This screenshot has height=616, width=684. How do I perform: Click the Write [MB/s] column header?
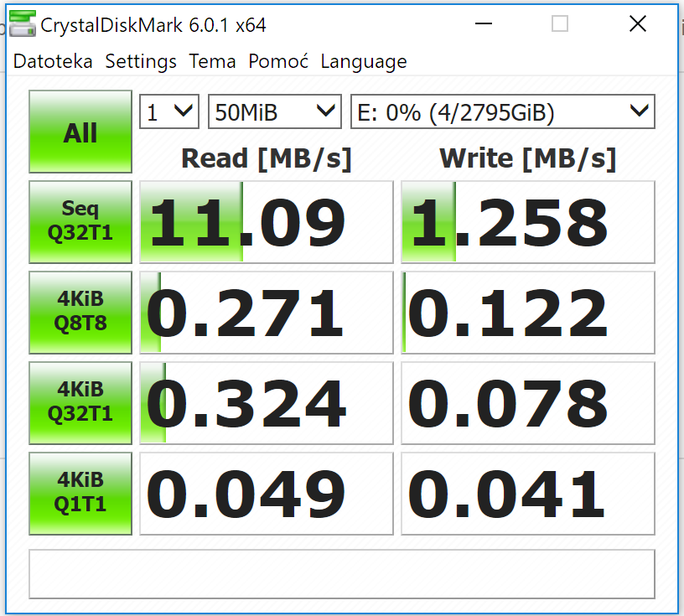[528, 158]
